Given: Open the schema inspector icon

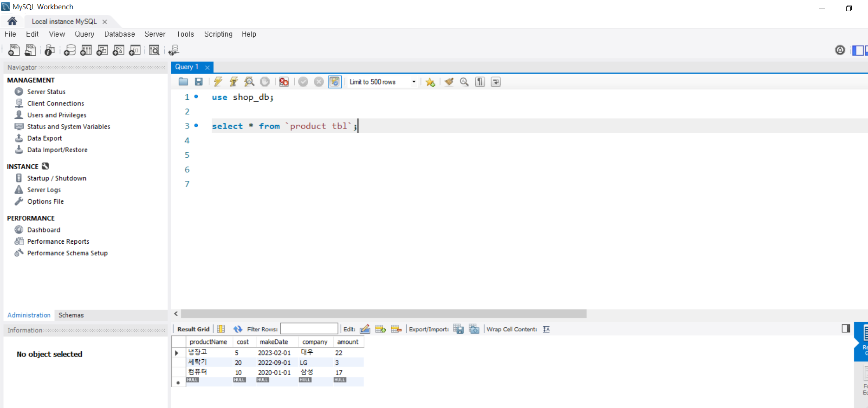Looking at the screenshot, I should click(x=50, y=50).
